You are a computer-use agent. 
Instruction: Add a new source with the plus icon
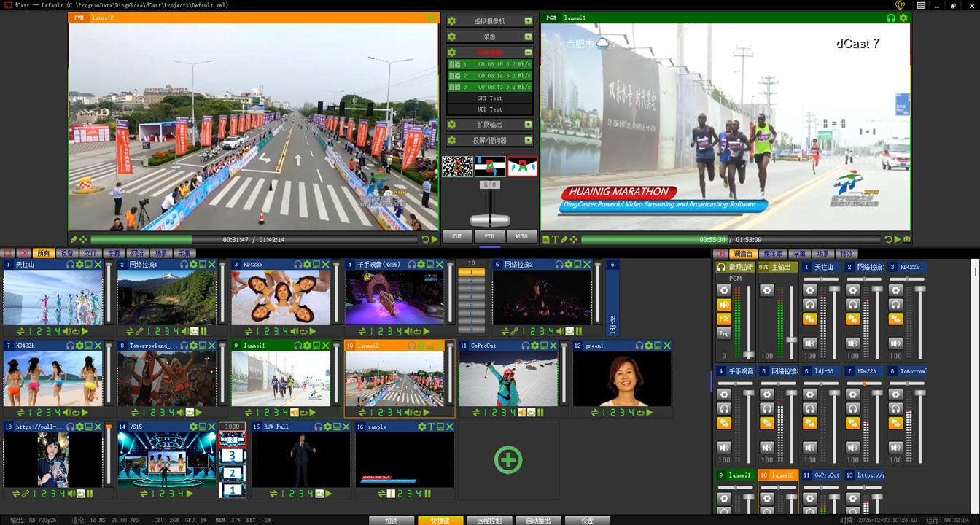(507, 459)
